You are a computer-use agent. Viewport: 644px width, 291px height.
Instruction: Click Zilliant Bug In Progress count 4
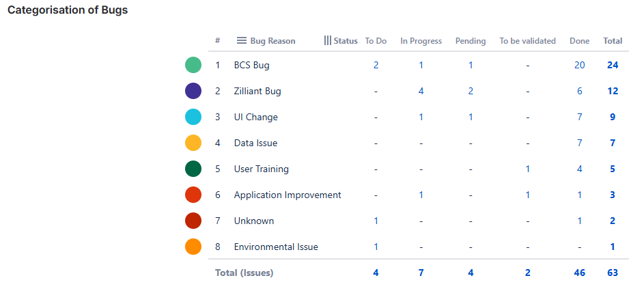[x=421, y=92]
